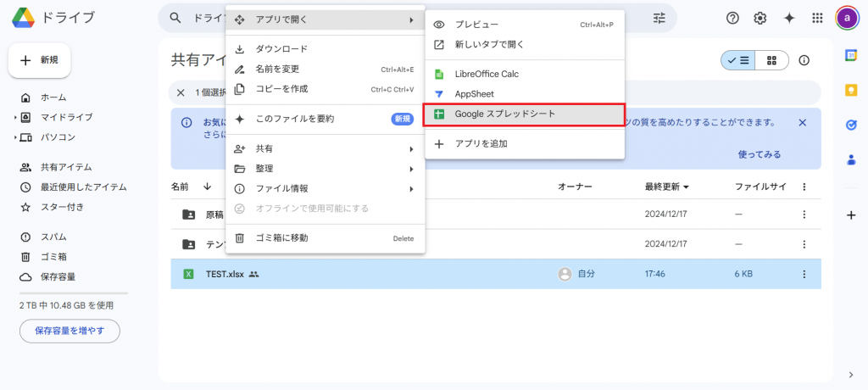Viewport: 868px width, 390px height.
Task: Expand the 整理 submenu arrow
Action: click(411, 169)
